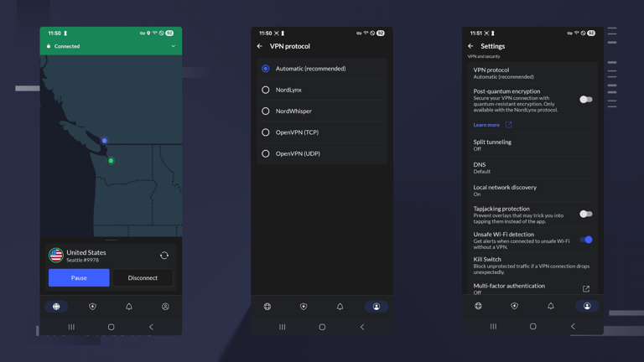Tap Android recents button on Connected screen

71,327
